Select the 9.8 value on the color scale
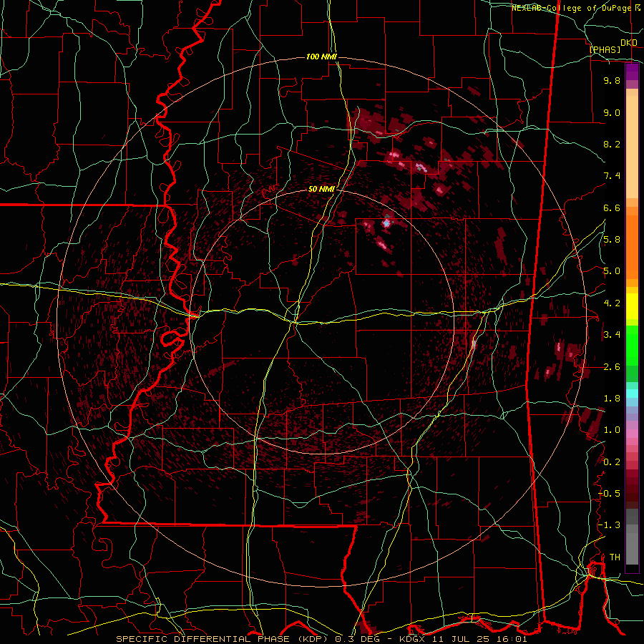Screen dimensions: 644x644 (x=612, y=81)
